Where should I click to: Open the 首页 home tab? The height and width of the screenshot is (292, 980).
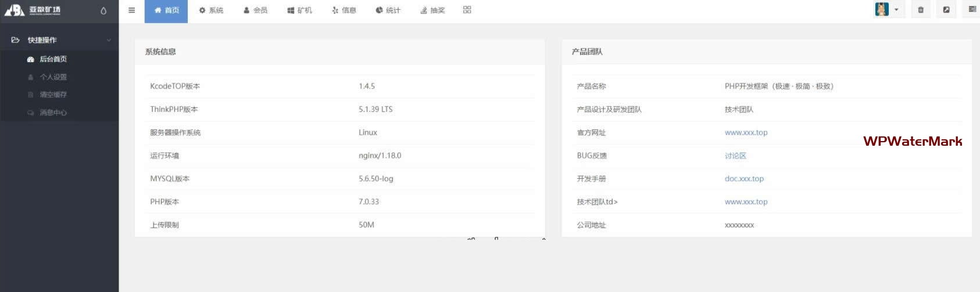(x=166, y=10)
